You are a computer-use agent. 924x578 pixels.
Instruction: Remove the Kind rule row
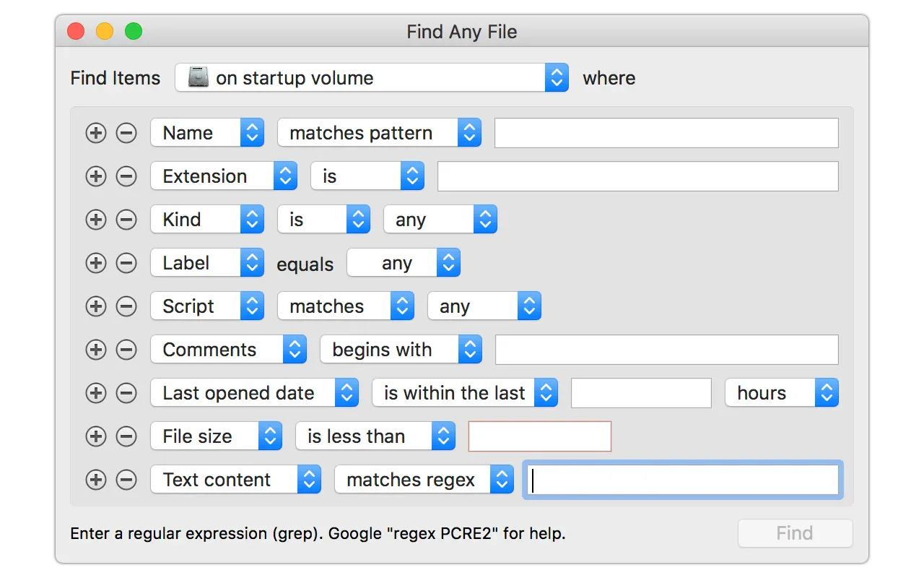coord(126,220)
